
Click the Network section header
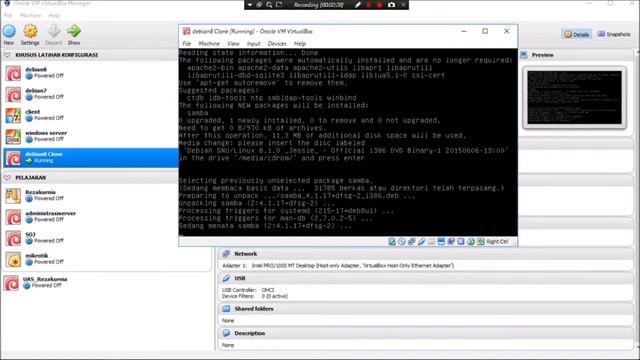(x=425, y=253)
